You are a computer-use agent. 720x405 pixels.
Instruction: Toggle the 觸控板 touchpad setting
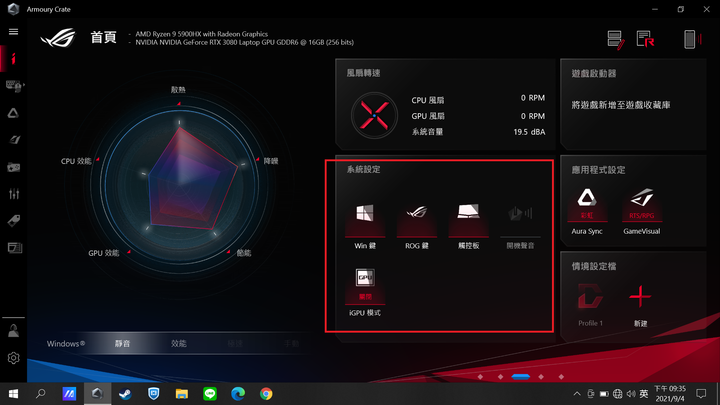(468, 226)
